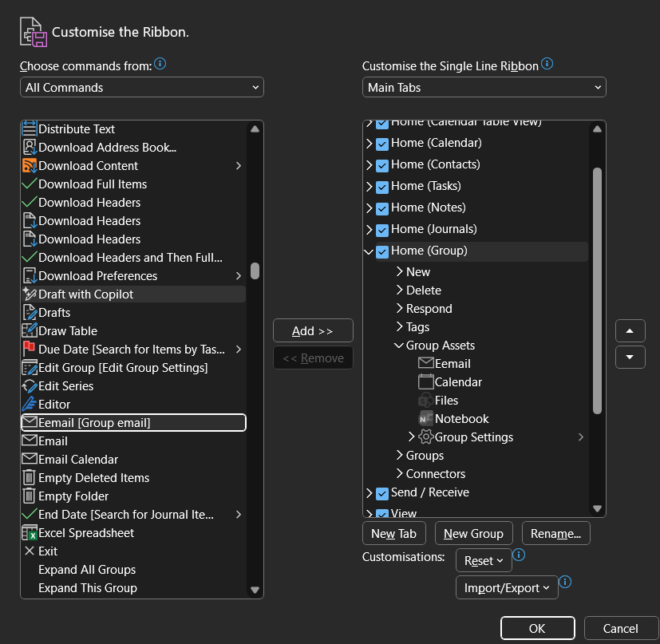Click info icon beside Choose commands from

[x=160, y=64]
